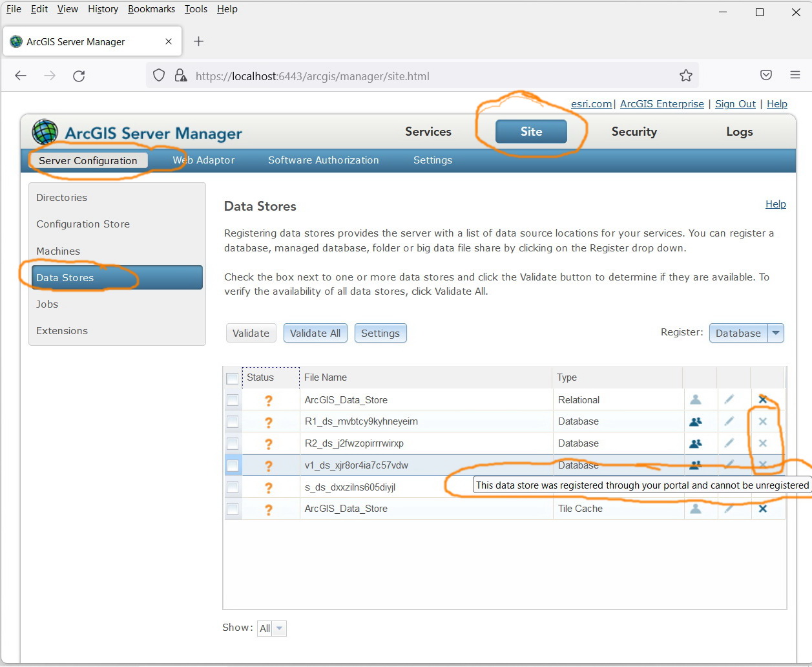The image size is (812, 667).
Task: Open the ArcGIS Enterprise link
Action: [x=662, y=103]
